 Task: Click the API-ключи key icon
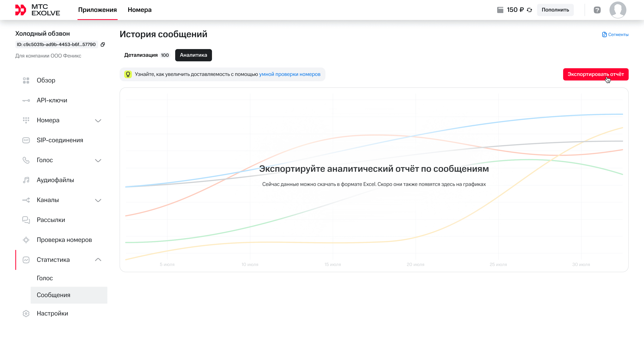tap(26, 100)
